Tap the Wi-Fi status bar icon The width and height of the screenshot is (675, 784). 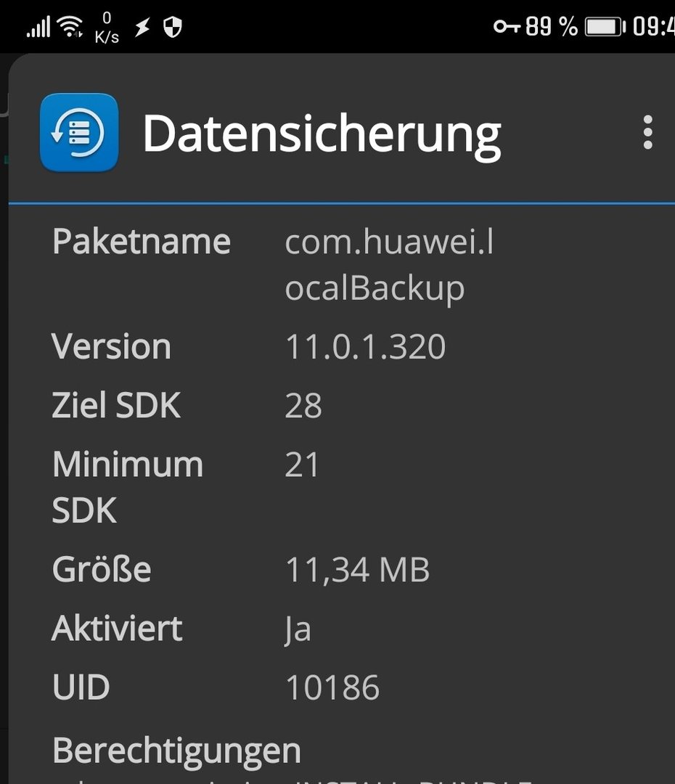pos(70,27)
